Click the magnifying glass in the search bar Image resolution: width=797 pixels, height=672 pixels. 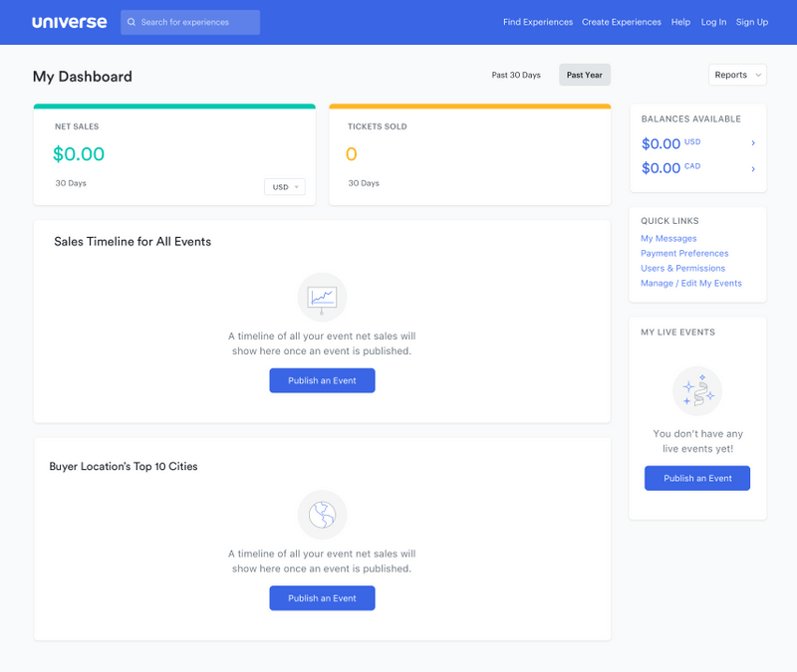coord(132,21)
